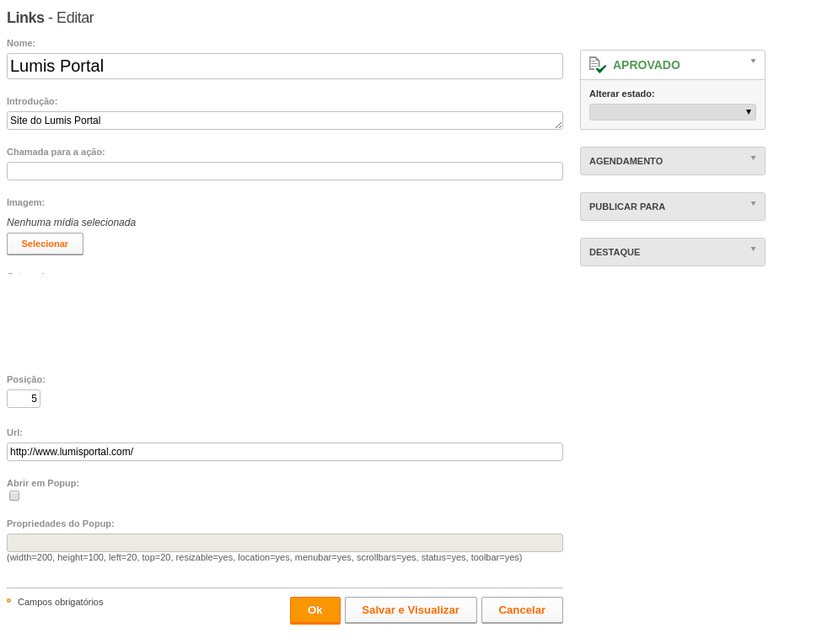Click the popup properties example hint text

(264, 557)
